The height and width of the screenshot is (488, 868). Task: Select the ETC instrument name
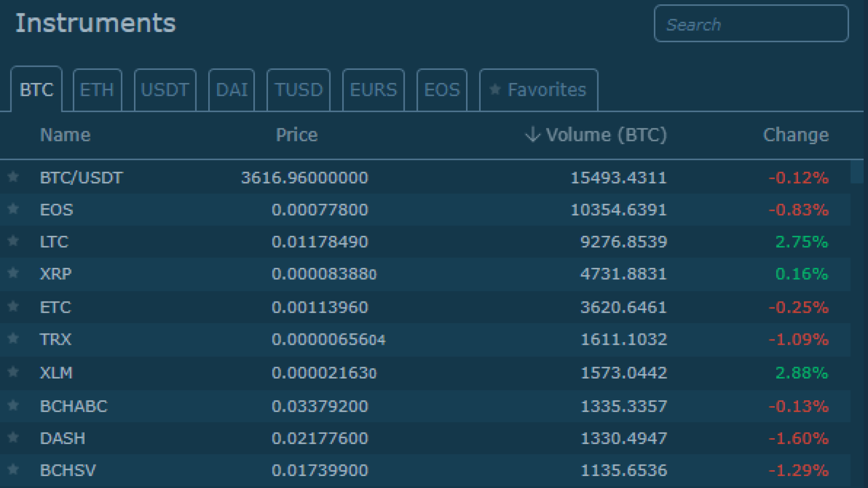click(x=55, y=307)
